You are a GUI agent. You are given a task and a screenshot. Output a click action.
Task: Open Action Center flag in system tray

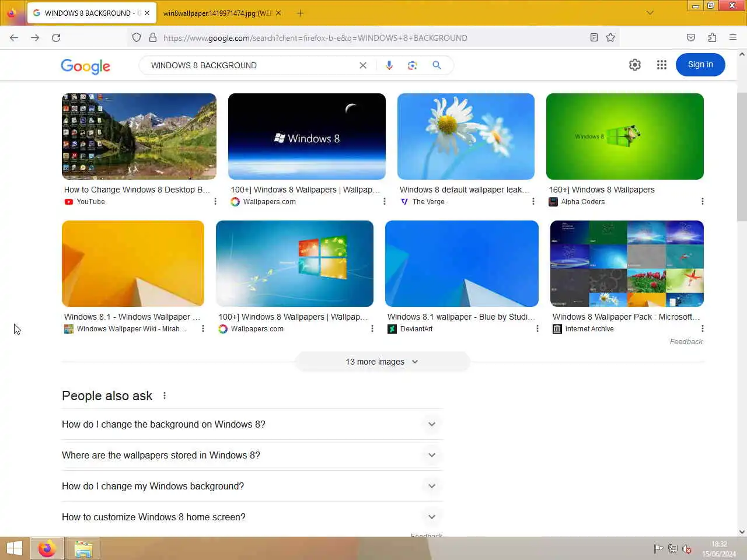point(658,548)
